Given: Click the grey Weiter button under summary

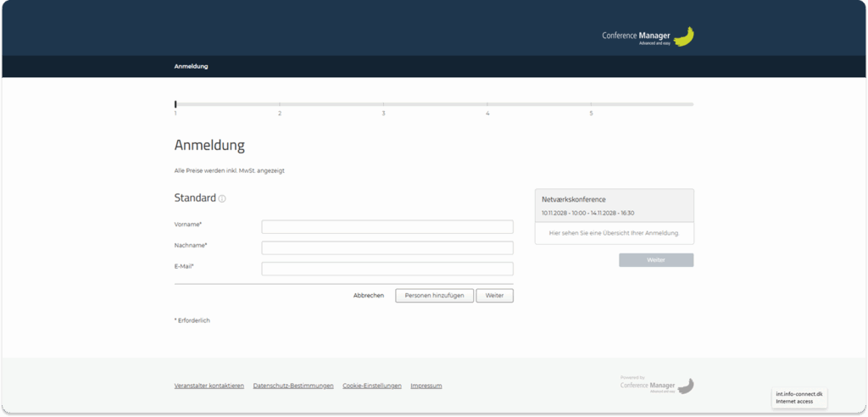Looking at the screenshot, I should [656, 260].
